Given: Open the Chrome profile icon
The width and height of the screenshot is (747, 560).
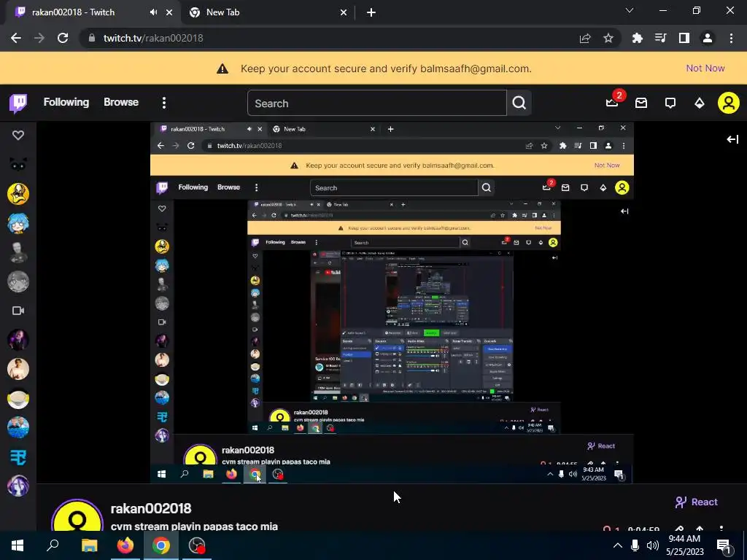Looking at the screenshot, I should tap(708, 38).
